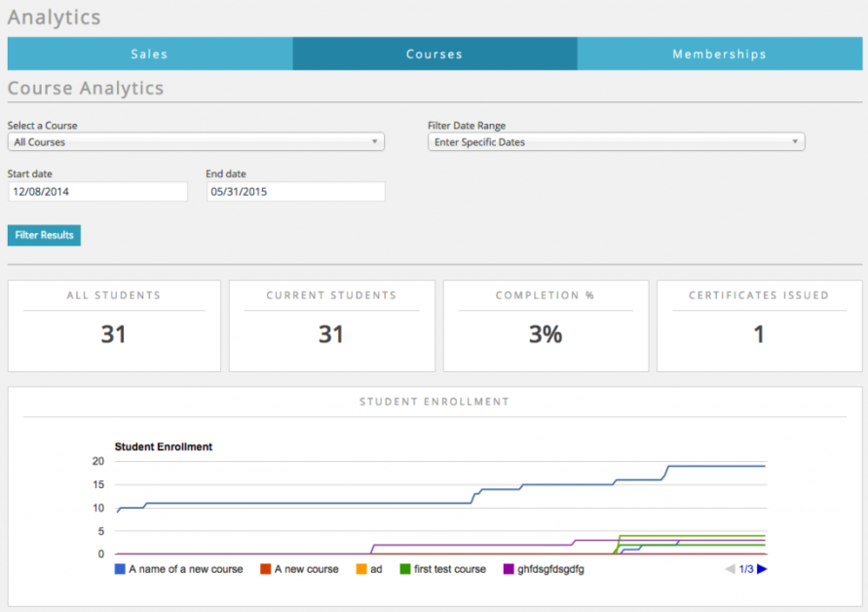Click the blue marker for 'A name of a new course'

(x=119, y=568)
